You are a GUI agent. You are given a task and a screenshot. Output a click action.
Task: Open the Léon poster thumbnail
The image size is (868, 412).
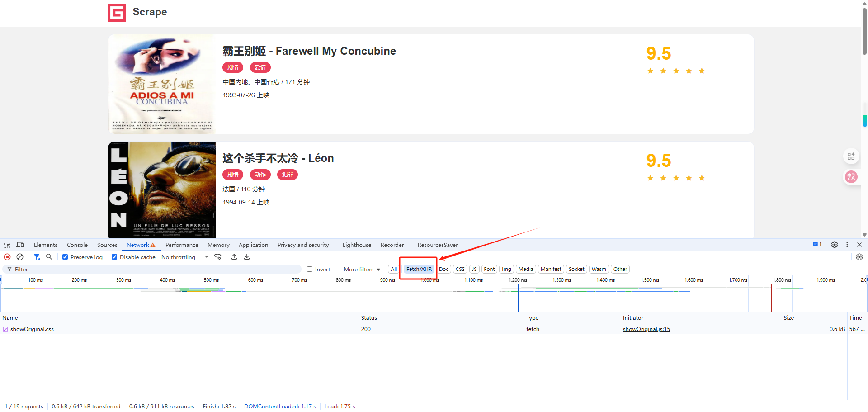(162, 190)
